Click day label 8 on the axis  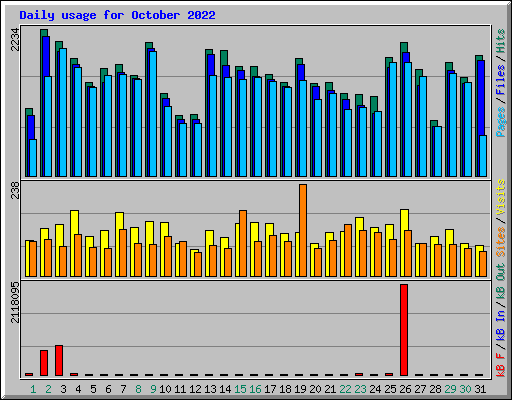tap(138, 389)
